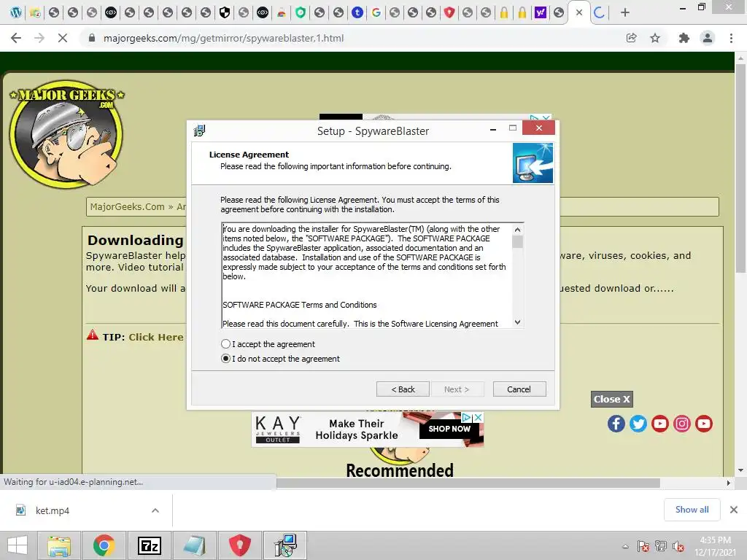Open File Explorer from the taskbar
This screenshot has height=560, width=747.
coord(58,545)
